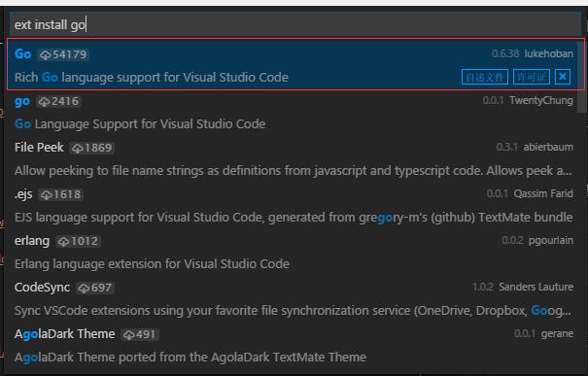The height and width of the screenshot is (376, 588).
Task: Select the lowercase 'go' extension title by TwentyChung
Action: [22, 101]
